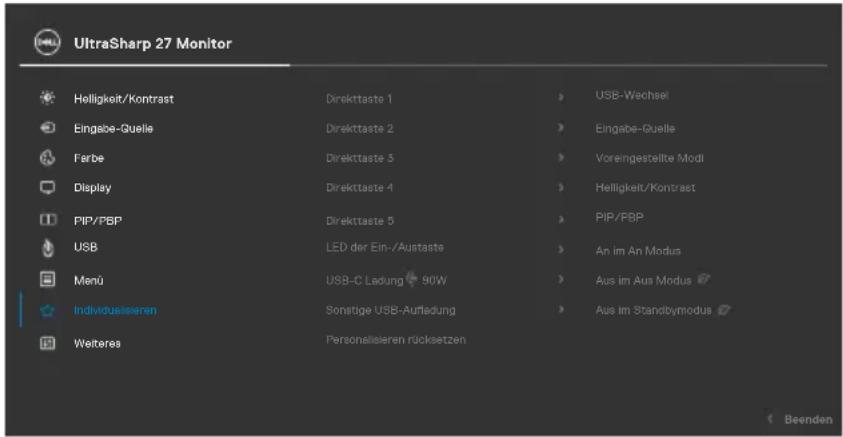
Task: Select Direkttaste 1 option
Action: [x=359, y=99]
